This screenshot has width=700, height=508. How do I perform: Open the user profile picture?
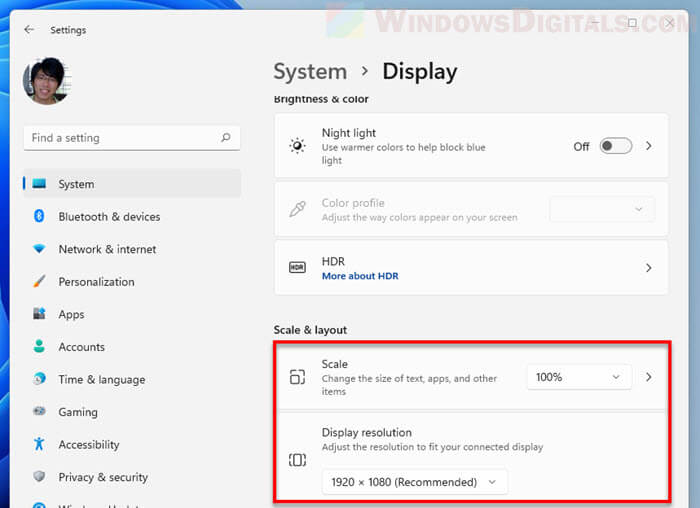pyautogui.click(x=47, y=81)
